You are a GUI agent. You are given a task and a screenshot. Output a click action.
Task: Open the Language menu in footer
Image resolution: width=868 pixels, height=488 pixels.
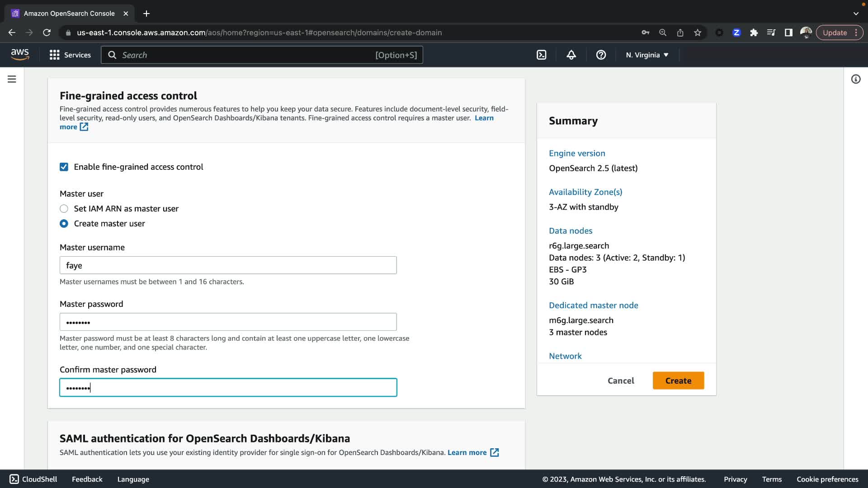[133, 479]
